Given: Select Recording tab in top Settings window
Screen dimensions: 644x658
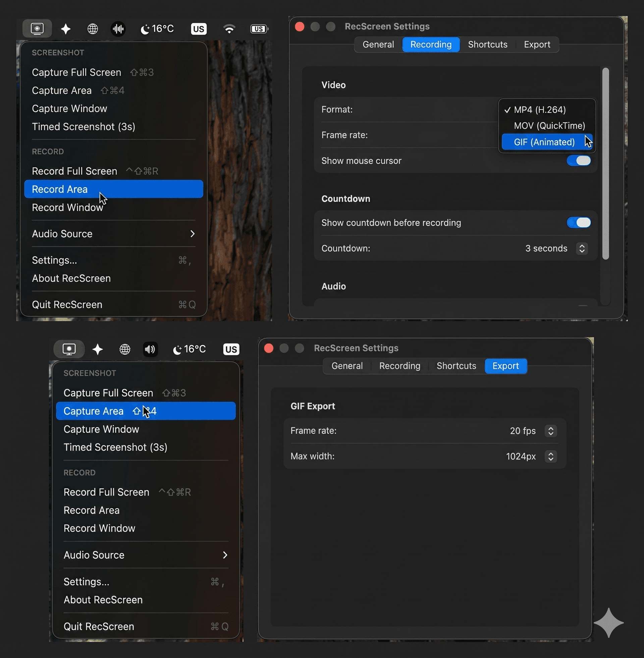Looking at the screenshot, I should (431, 45).
